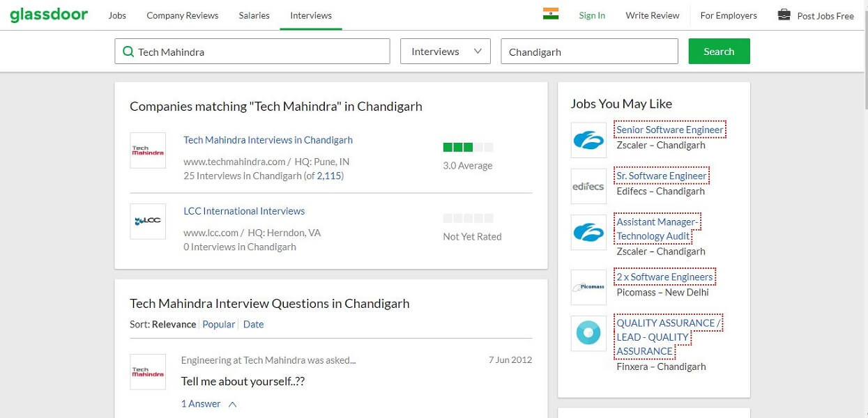Image resolution: width=868 pixels, height=418 pixels.
Task: Go to the Jobs tab
Action: click(x=117, y=15)
